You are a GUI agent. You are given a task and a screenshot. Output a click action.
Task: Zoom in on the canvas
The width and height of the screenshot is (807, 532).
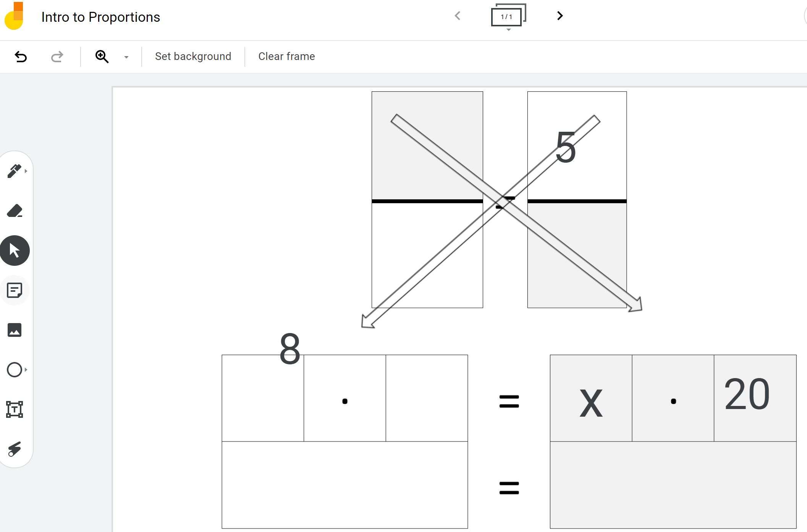[101, 57]
